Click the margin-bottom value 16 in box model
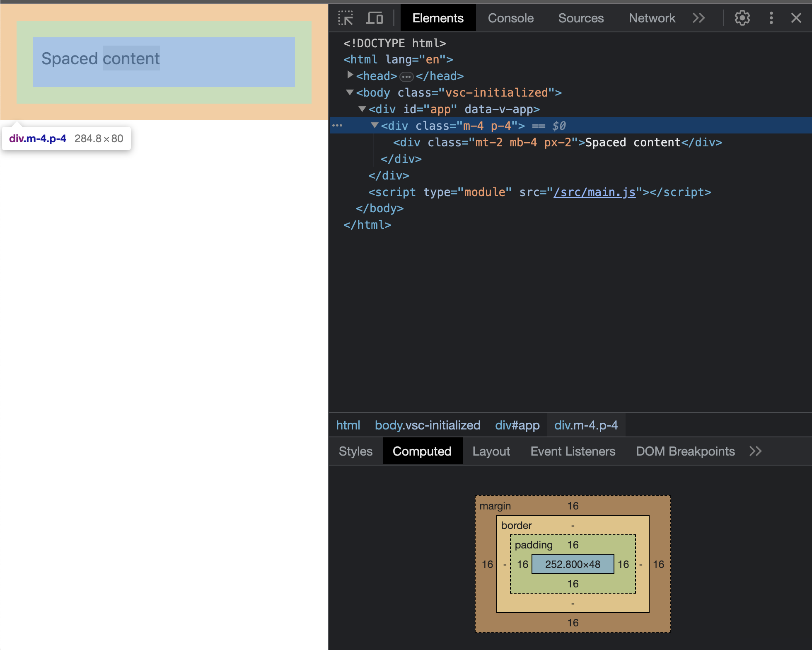This screenshot has height=650, width=812. coord(573,623)
